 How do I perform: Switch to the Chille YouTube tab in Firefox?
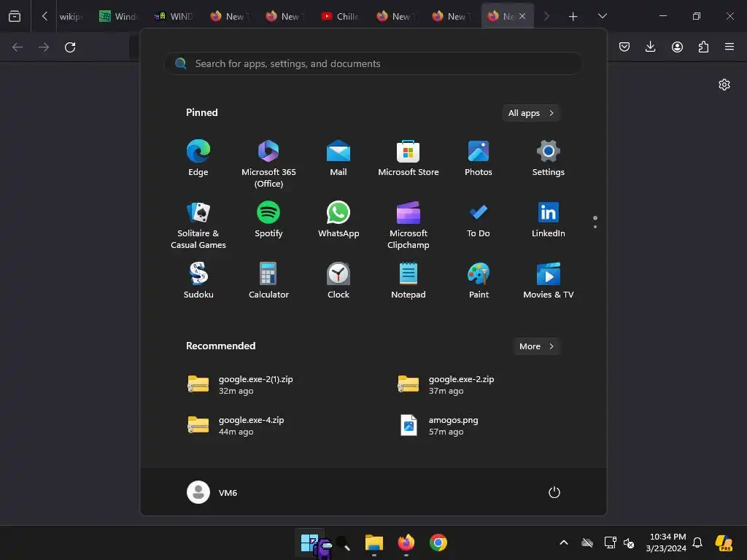click(341, 16)
